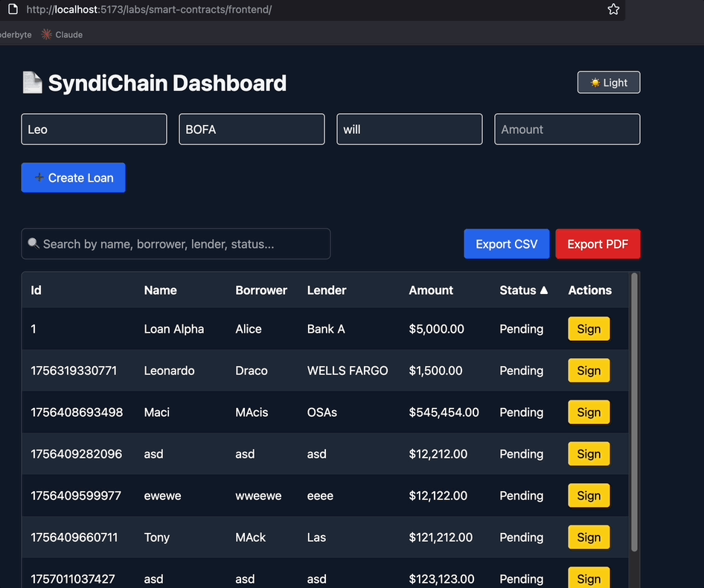
Task: Focus the empty Amount input field
Action: 567,130
